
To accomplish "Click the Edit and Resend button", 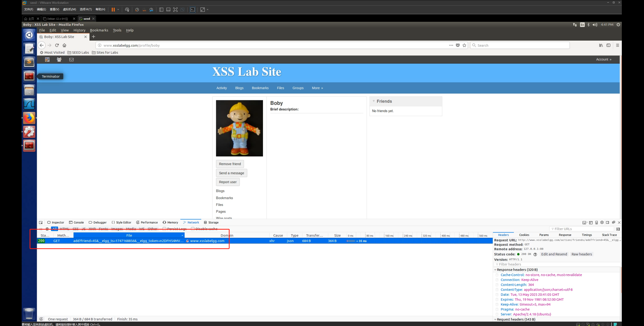I will click(554, 254).
